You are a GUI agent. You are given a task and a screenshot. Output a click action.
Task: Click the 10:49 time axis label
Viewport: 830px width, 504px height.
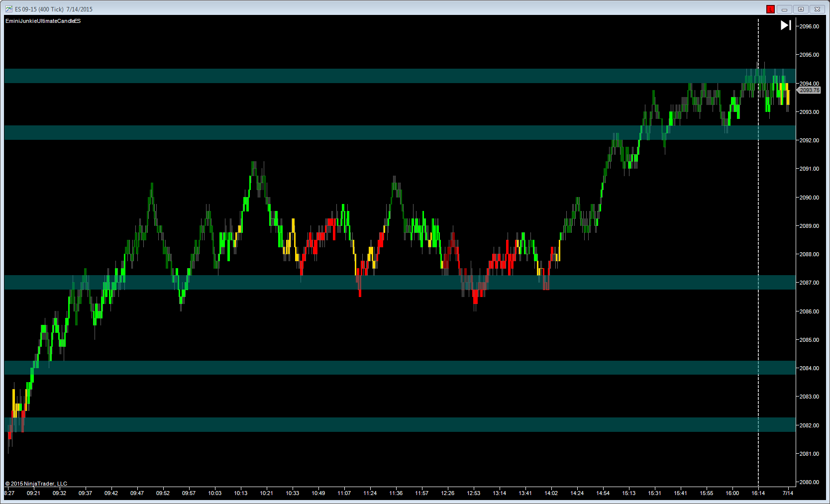[x=318, y=493]
